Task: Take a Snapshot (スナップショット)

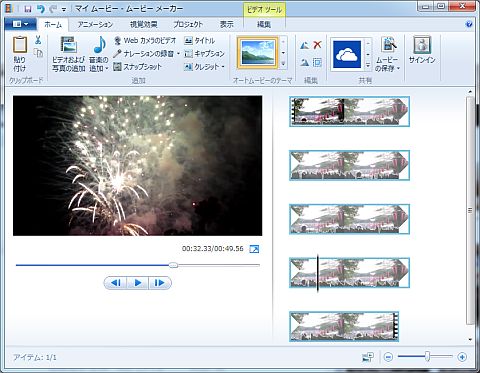Action: pos(137,67)
